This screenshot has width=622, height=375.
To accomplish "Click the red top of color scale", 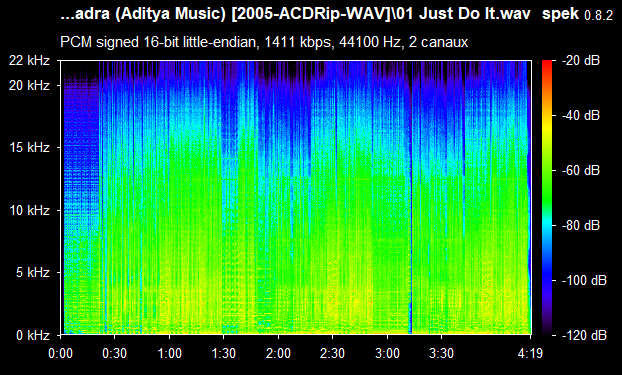I will pos(547,63).
